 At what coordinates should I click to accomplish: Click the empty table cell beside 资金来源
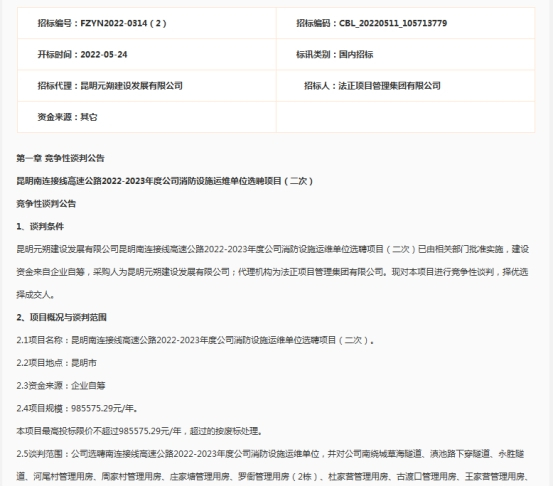click(x=406, y=117)
